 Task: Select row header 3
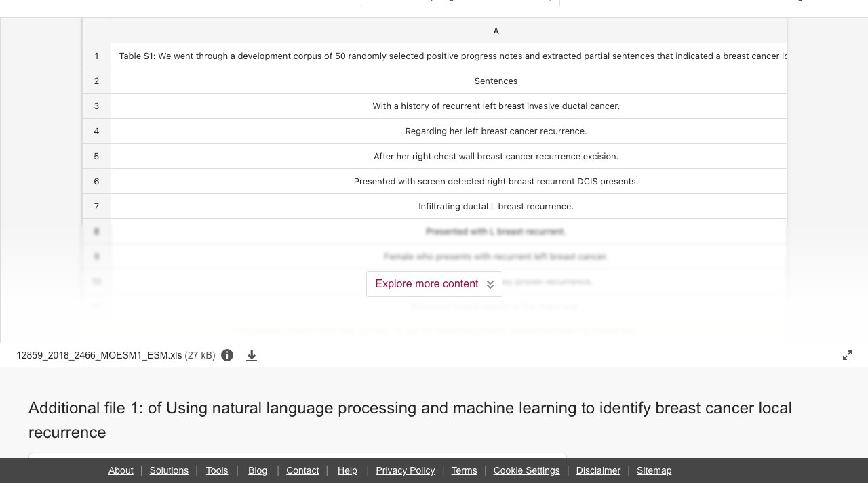[96, 106]
